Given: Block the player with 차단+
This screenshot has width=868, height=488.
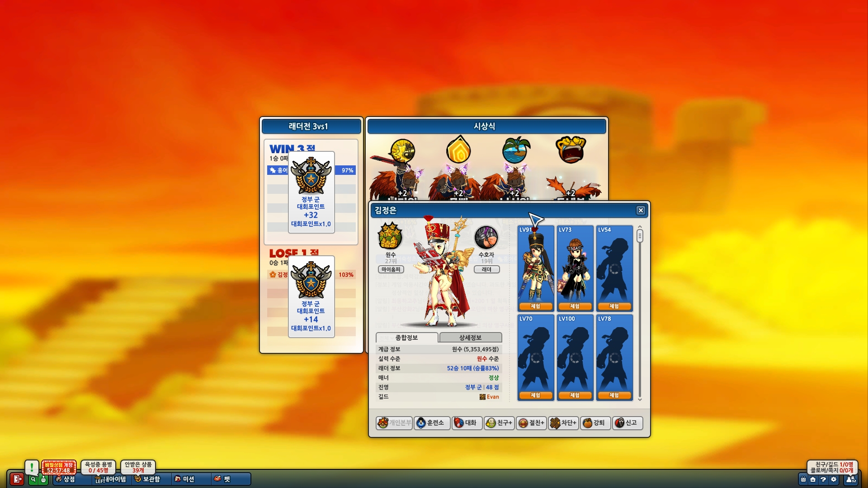Looking at the screenshot, I should pyautogui.click(x=563, y=423).
